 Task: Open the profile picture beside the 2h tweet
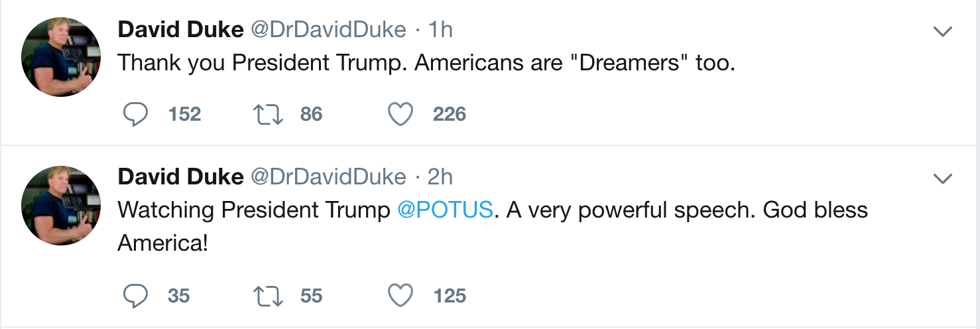point(61,205)
